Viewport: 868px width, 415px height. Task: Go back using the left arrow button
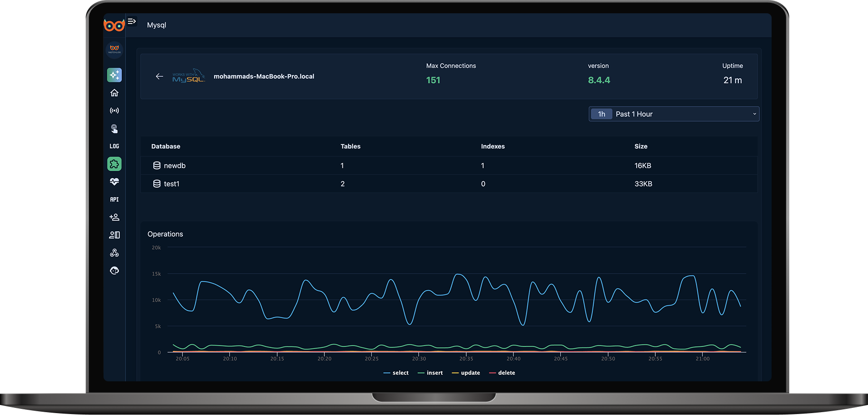coord(160,76)
